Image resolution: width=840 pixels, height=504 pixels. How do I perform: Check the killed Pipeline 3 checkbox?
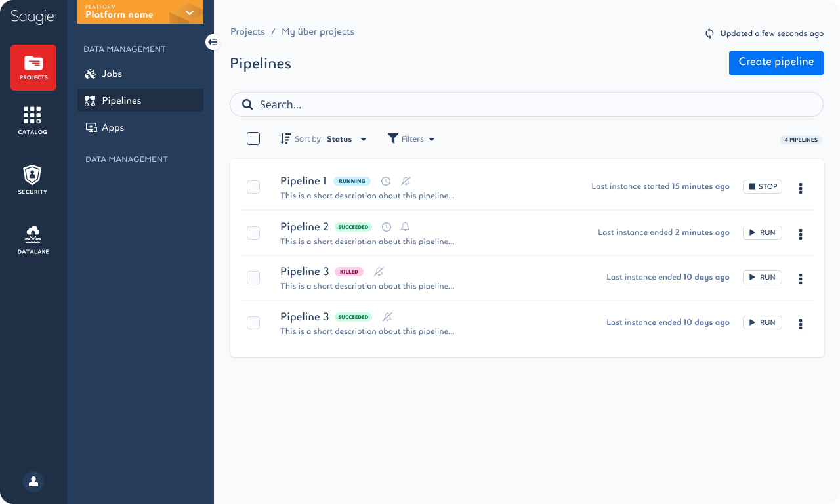click(x=253, y=278)
